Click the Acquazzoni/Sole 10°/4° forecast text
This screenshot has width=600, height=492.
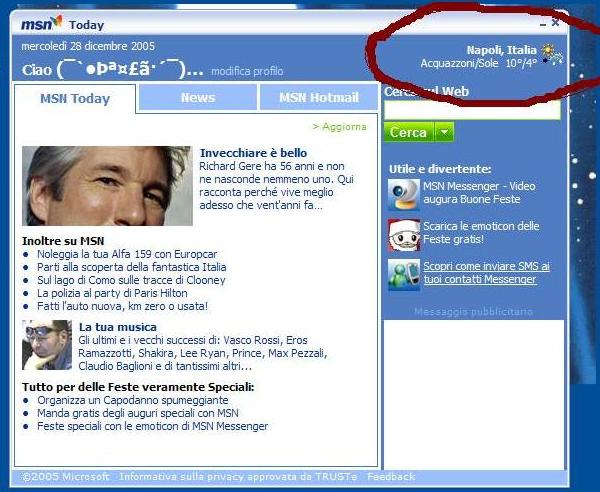coord(479,63)
